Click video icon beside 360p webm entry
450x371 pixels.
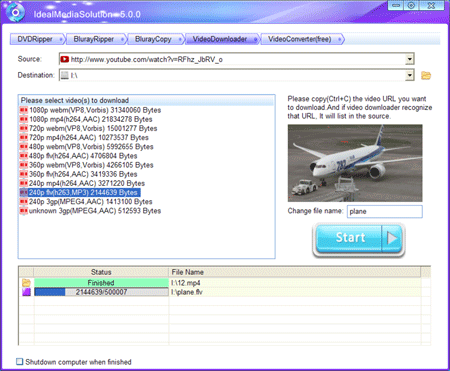(x=24, y=165)
